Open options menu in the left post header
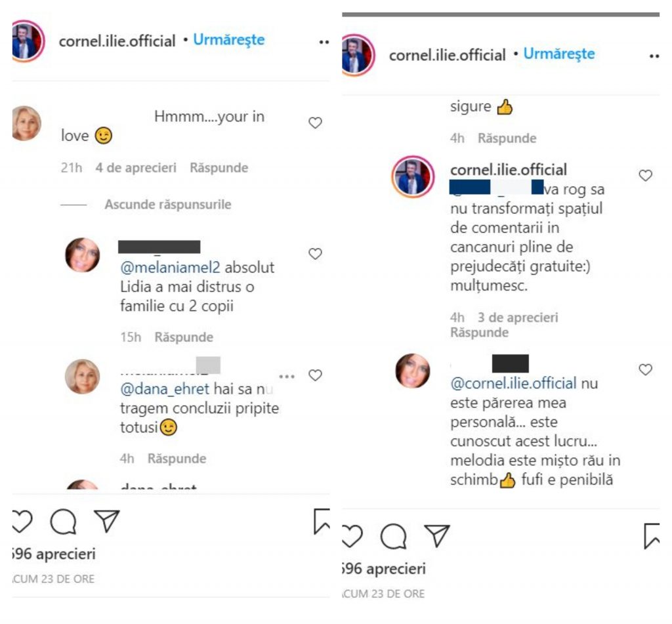This screenshot has width=672, height=624. point(323,41)
